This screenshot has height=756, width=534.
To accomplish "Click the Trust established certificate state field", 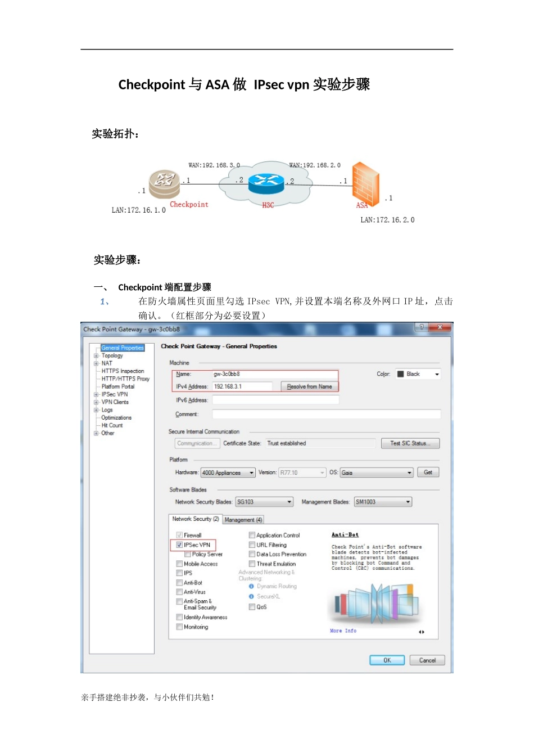I will [320, 443].
